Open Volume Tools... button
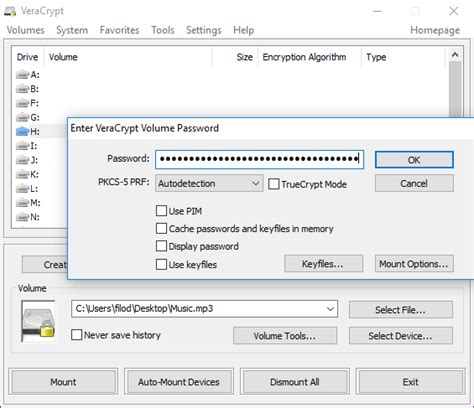 pos(285,336)
